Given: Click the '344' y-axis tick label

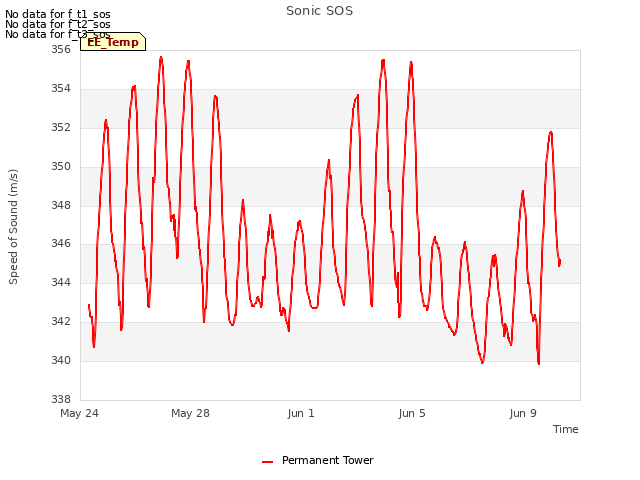Looking at the screenshot, I should click(61, 282).
